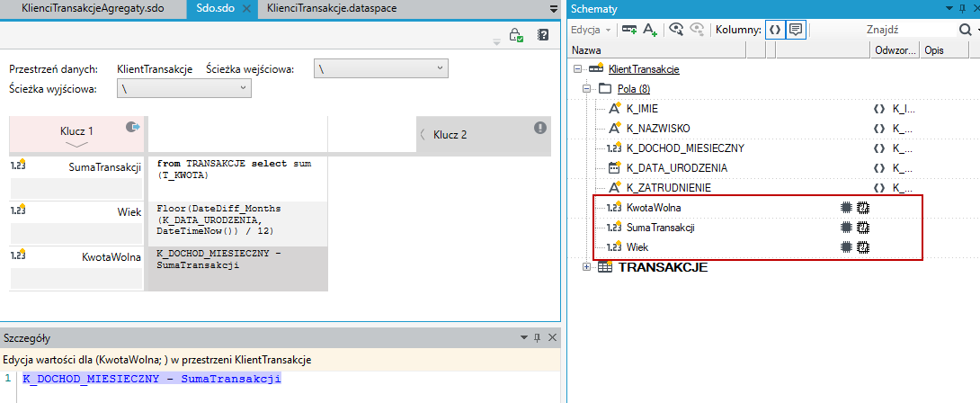The height and width of the screenshot is (403, 980).
Task: Pin the Szczegóły panel
Action: tap(538, 338)
